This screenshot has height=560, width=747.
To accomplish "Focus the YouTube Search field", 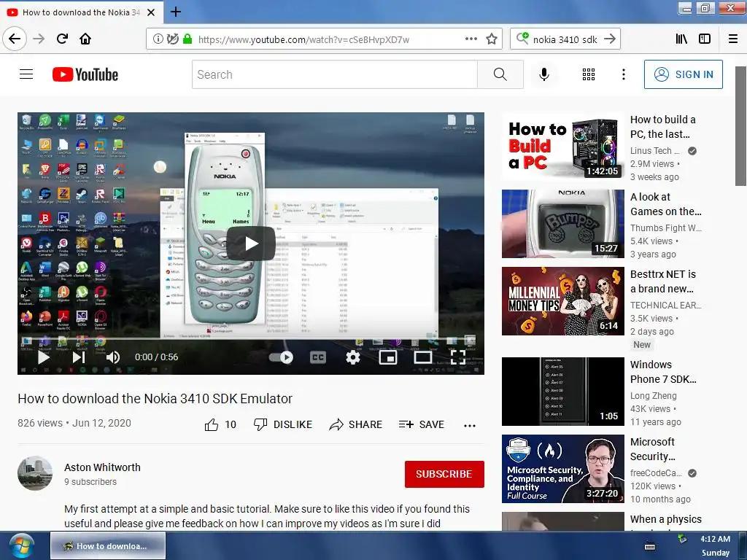I will [x=334, y=74].
